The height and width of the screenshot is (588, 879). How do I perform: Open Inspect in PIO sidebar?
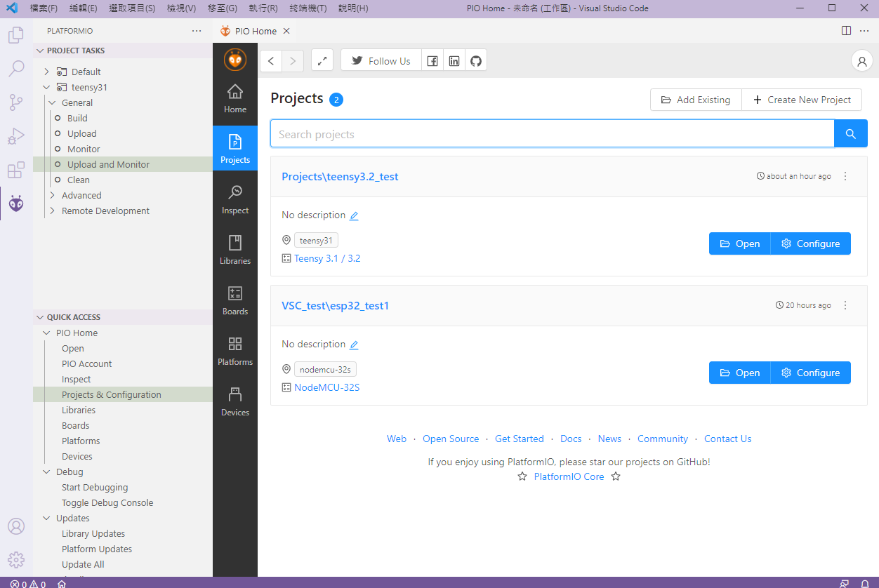[235, 199]
